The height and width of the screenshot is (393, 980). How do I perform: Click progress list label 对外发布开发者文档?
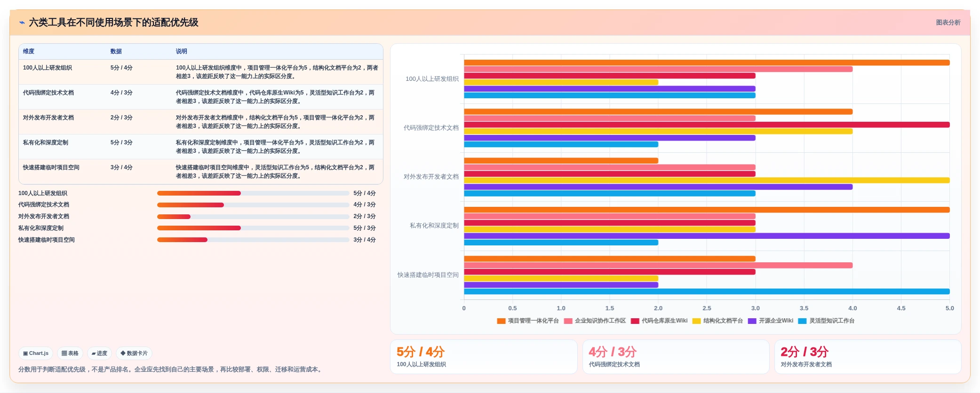tap(44, 216)
